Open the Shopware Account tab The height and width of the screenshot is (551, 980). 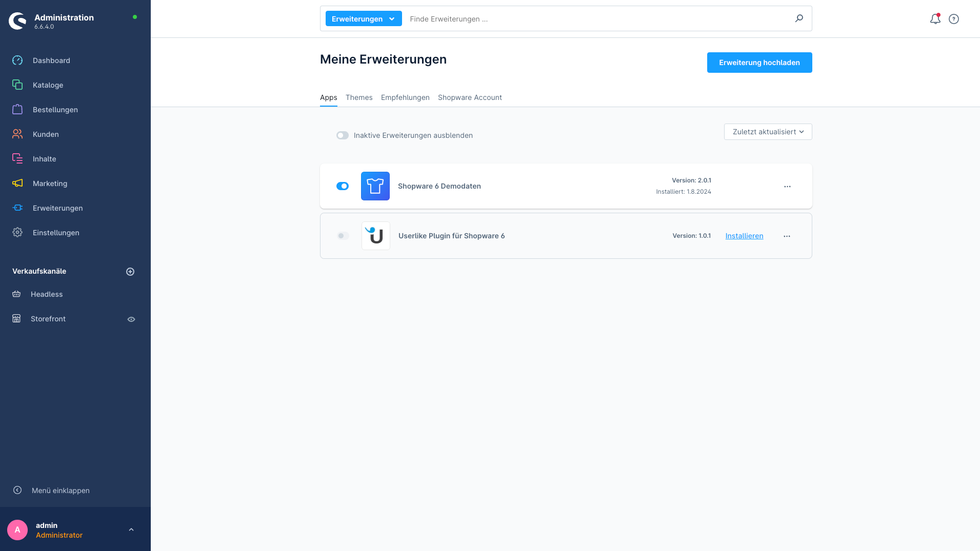[470, 97]
